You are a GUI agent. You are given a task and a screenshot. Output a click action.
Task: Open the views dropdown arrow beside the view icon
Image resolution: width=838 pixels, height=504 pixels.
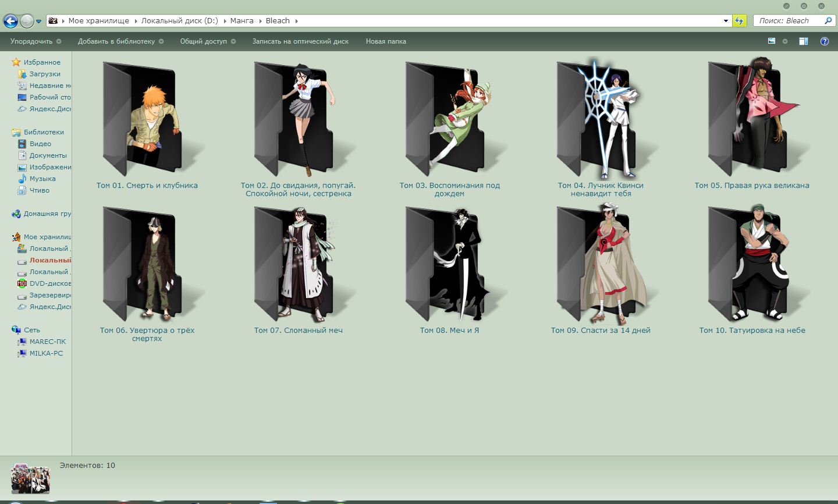pos(784,41)
